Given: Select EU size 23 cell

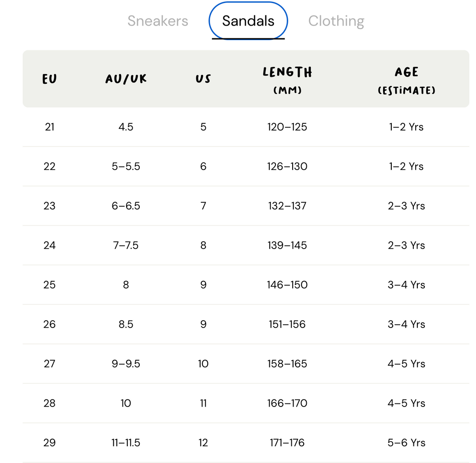Looking at the screenshot, I should click(49, 206).
